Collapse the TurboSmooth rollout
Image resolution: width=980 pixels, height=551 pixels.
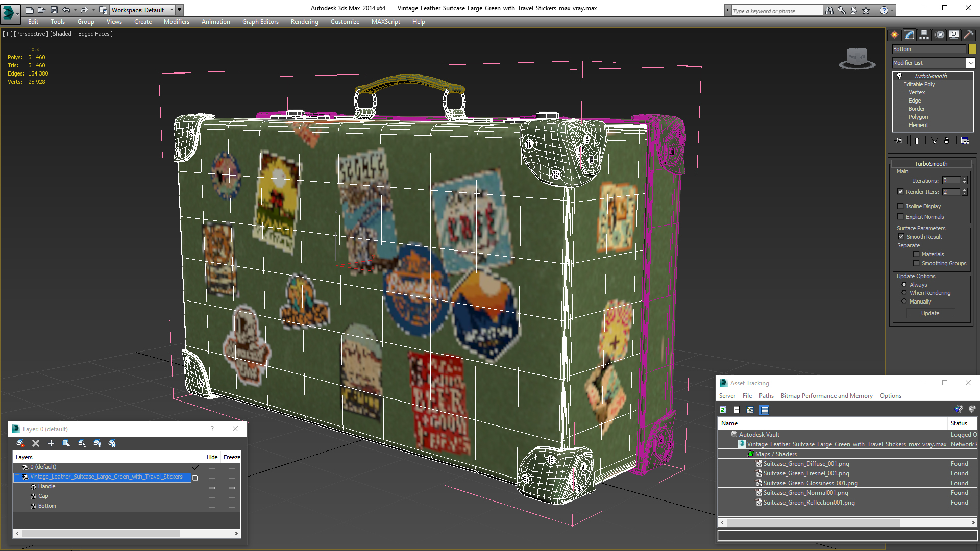point(930,164)
